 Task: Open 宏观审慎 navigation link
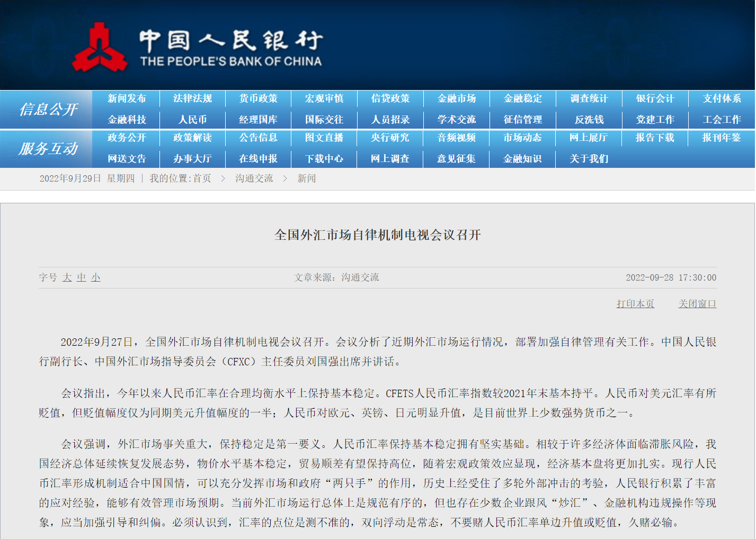324,98
